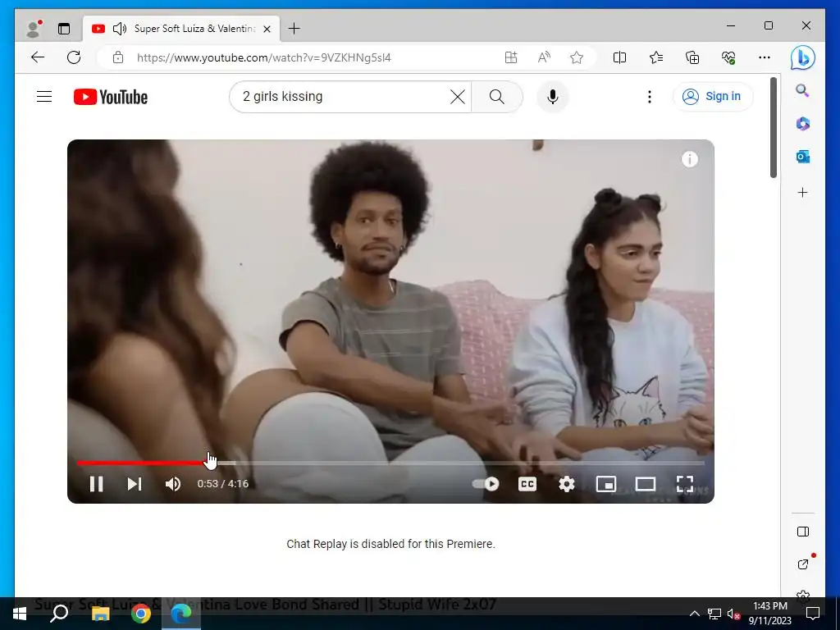
Task: Open the Bing Copilot sidebar button
Action: [x=803, y=57]
